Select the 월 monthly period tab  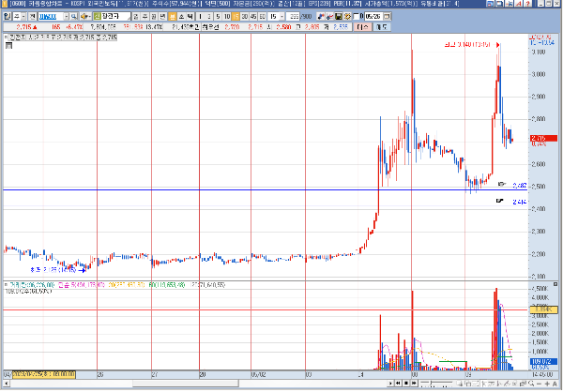coord(154,17)
